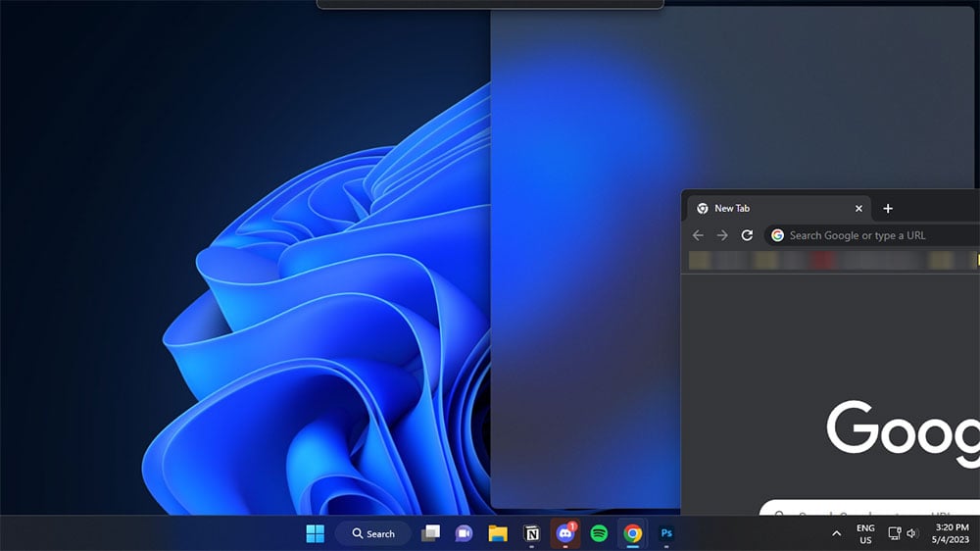This screenshot has width=980, height=551.
Task: Reload the current Chrome page
Action: tap(747, 235)
